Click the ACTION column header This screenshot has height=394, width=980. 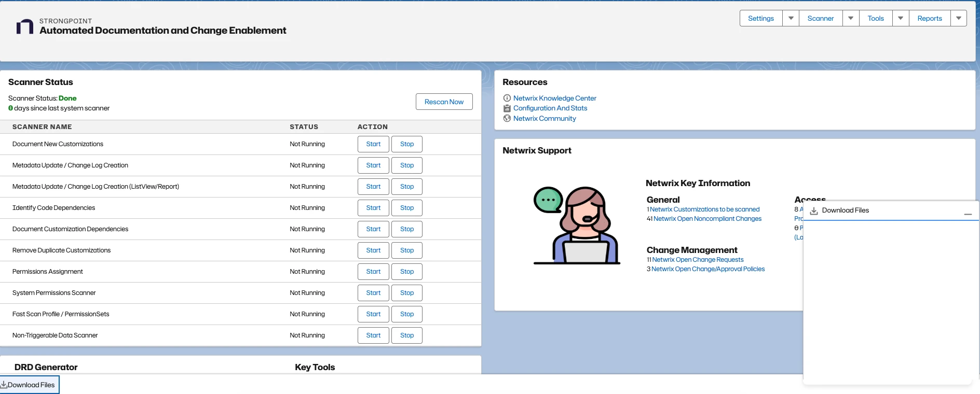pos(373,127)
